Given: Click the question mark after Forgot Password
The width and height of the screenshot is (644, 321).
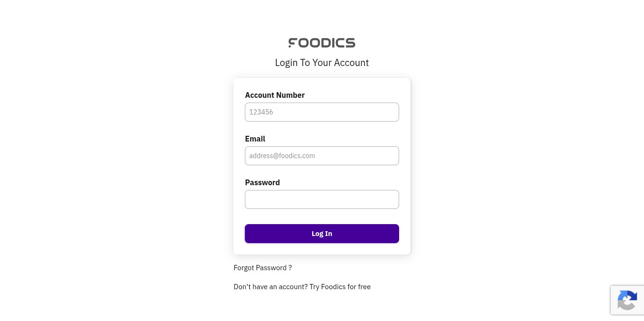Looking at the screenshot, I should (x=290, y=268).
